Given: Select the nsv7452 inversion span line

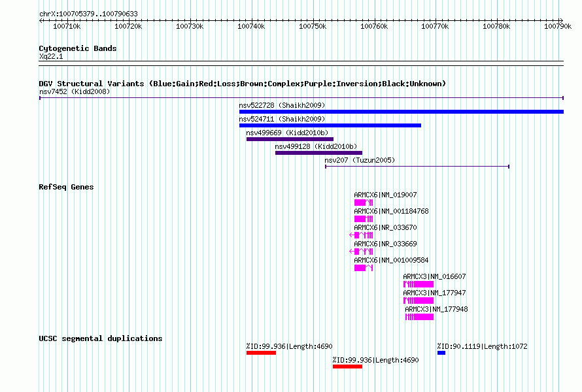Looking at the screenshot, I should coord(301,98).
